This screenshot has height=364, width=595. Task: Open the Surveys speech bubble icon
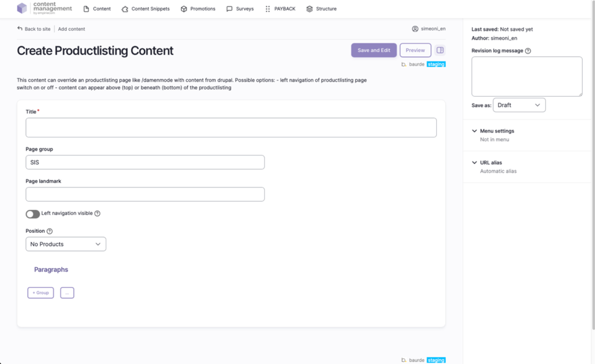click(x=229, y=9)
